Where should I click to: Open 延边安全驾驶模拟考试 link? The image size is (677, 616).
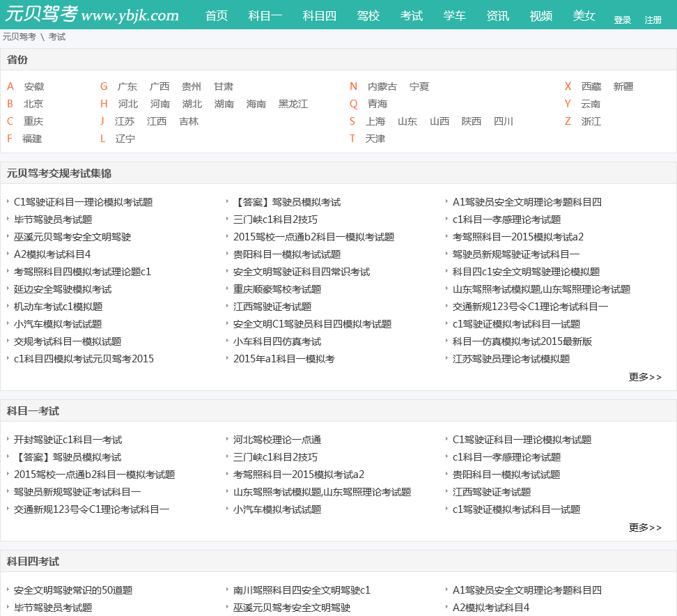pyautogui.click(x=63, y=289)
